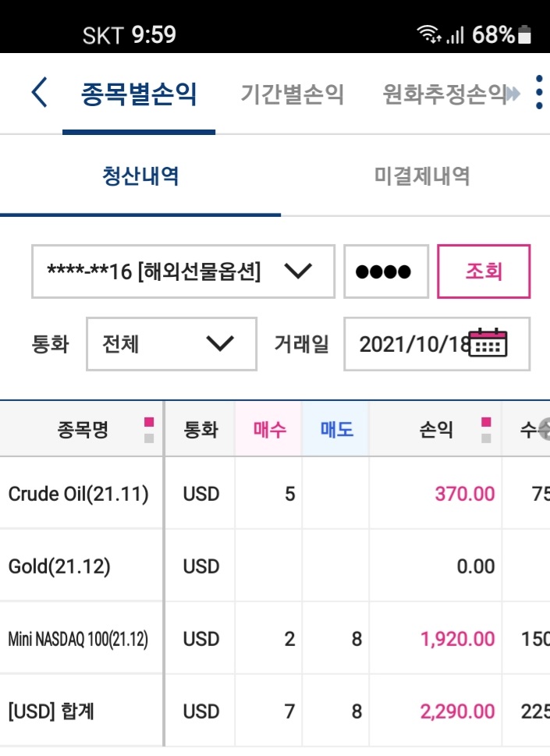Tap the Wi-Fi status icon
Screen dimensions: 550x756
429,34
